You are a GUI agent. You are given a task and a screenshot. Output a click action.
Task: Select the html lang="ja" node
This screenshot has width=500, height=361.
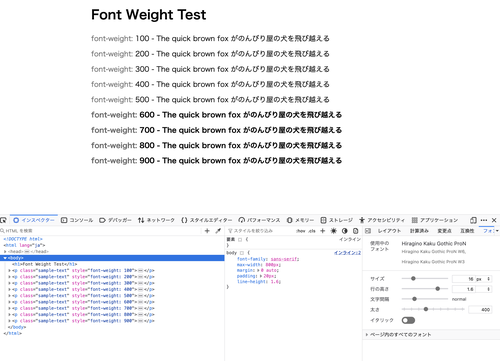click(24, 245)
